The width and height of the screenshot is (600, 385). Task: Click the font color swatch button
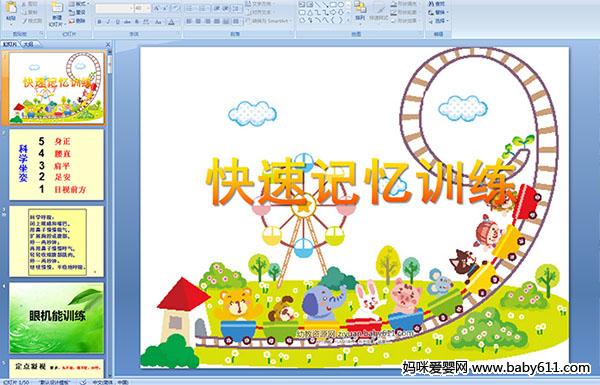[x=171, y=22]
